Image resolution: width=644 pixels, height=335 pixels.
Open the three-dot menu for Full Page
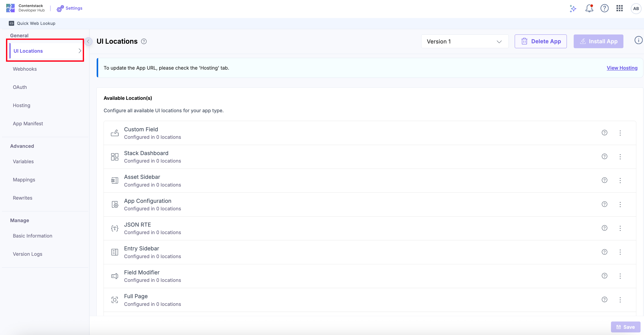pos(620,300)
